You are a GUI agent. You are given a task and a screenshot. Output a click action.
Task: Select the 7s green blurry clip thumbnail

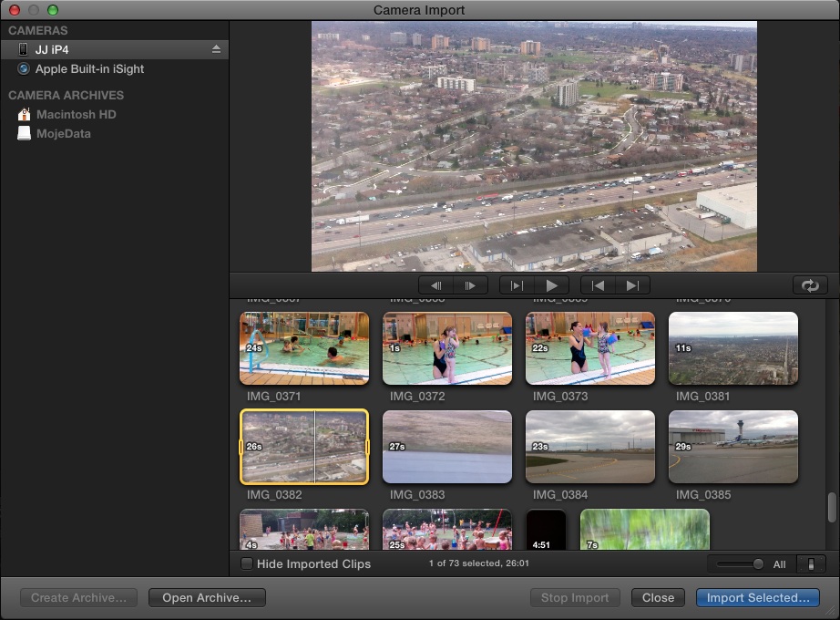[645, 530]
